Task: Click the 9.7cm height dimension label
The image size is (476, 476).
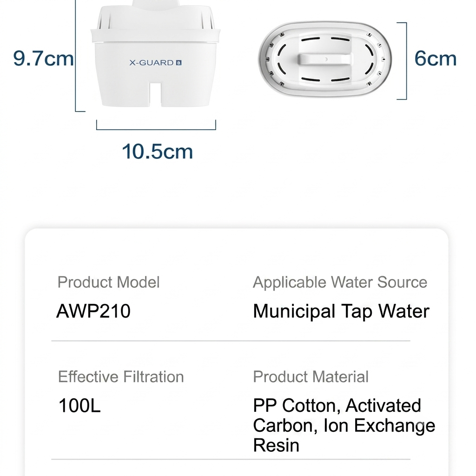Action: pyautogui.click(x=43, y=58)
